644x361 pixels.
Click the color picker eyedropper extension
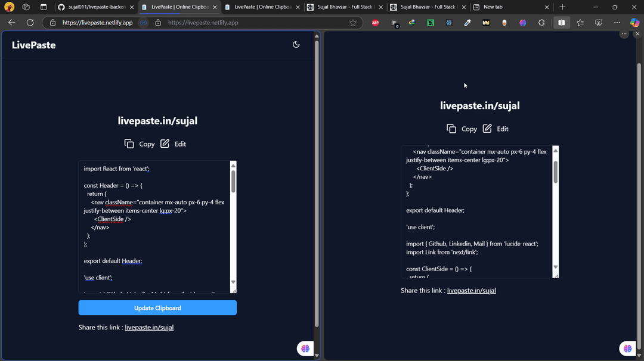point(467,23)
